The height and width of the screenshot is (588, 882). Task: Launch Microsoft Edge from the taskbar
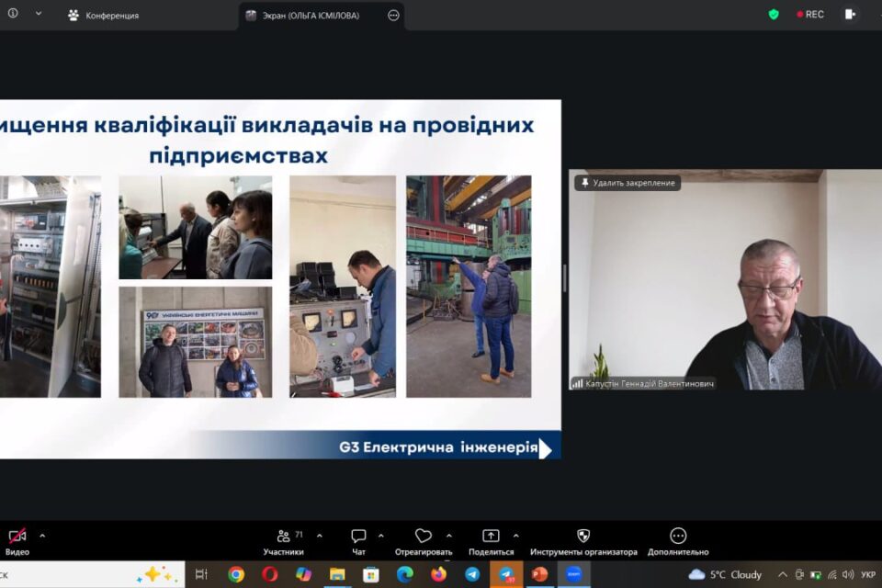[405, 574]
